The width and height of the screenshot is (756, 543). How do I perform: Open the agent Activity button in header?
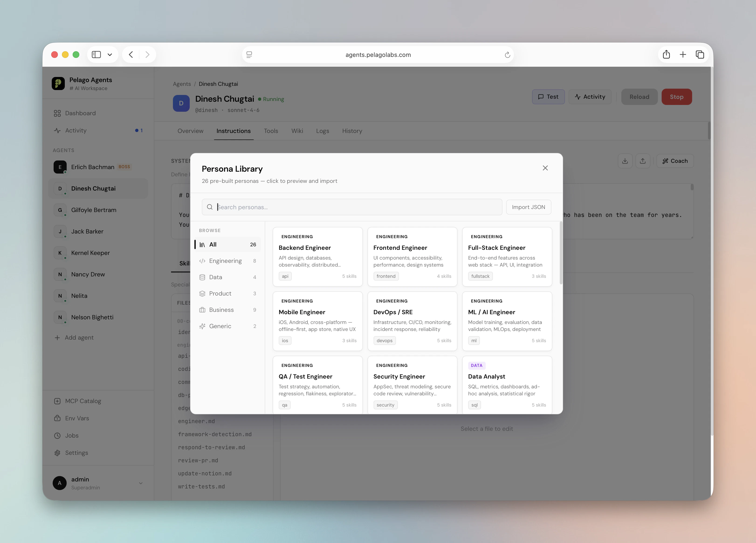point(590,97)
